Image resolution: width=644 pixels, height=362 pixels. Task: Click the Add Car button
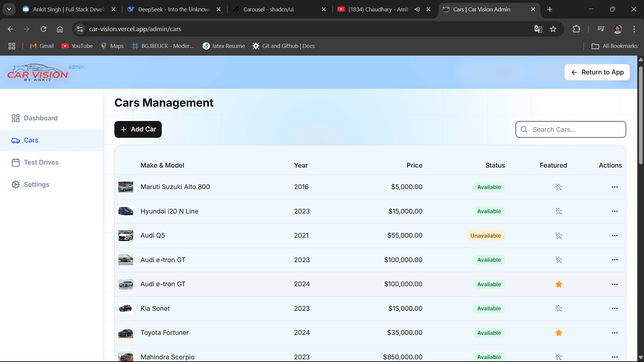point(138,129)
